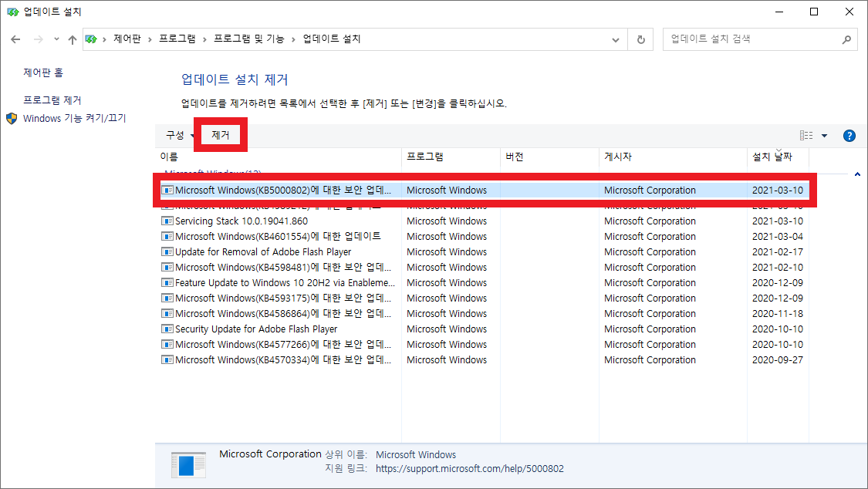This screenshot has height=489, width=868.
Task: Expand chevron after 제어판 breadcrumb
Action: (150, 39)
